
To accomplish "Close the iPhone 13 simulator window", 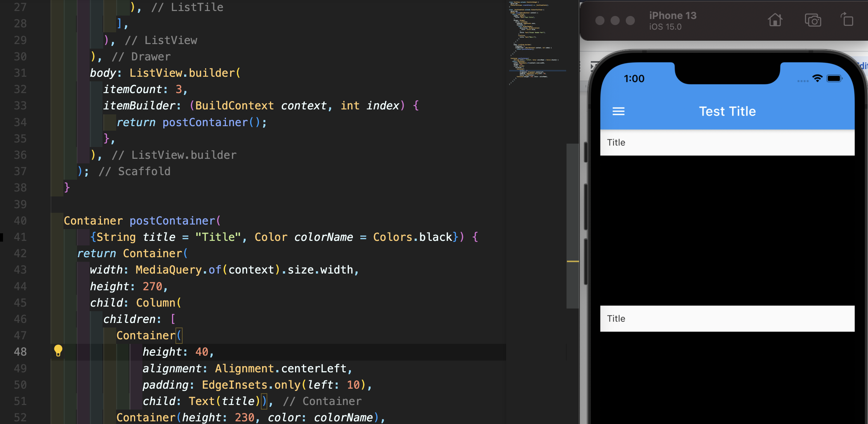I will tap(600, 21).
